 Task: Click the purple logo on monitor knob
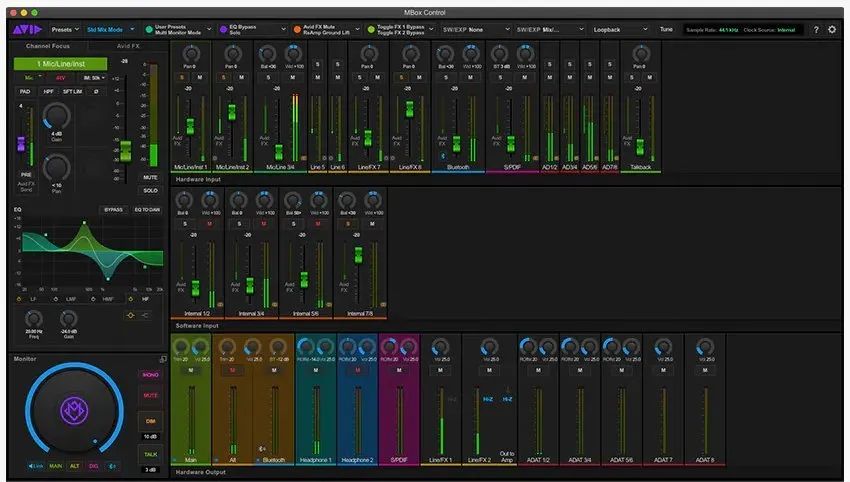point(74,410)
